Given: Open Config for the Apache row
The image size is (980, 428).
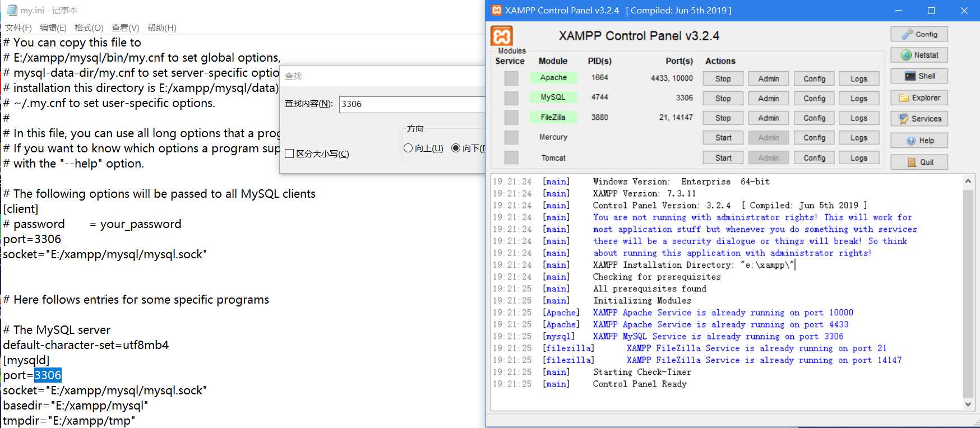Looking at the screenshot, I should coord(815,79).
